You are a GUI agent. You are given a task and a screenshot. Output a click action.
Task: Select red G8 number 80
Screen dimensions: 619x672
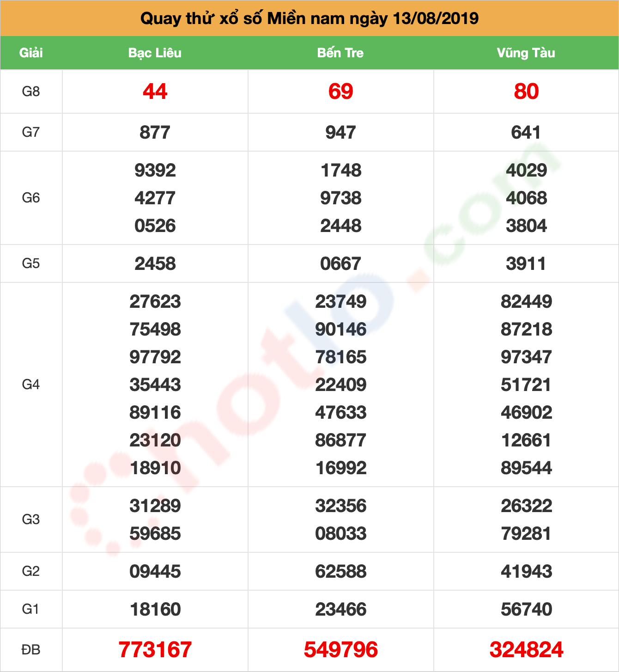[526, 92]
